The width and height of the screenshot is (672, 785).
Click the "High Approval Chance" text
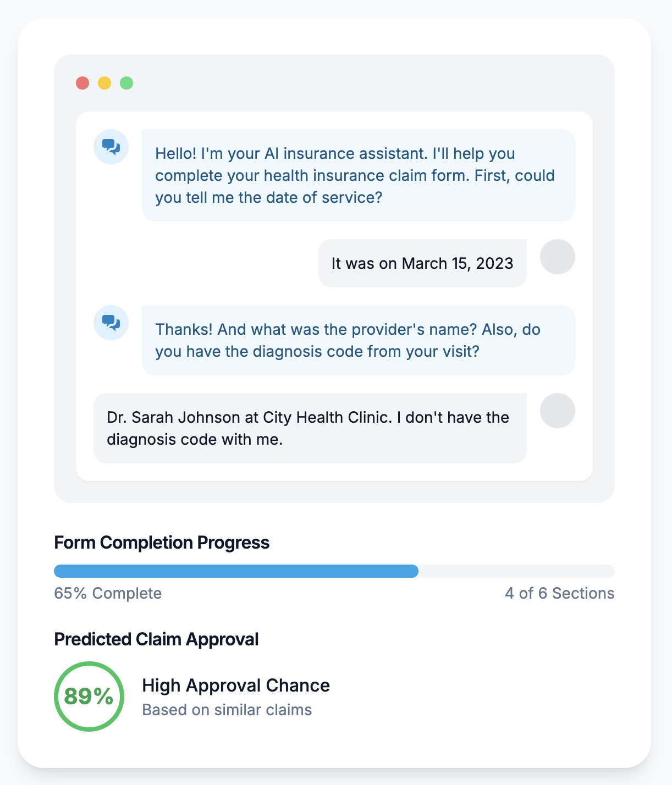236,686
